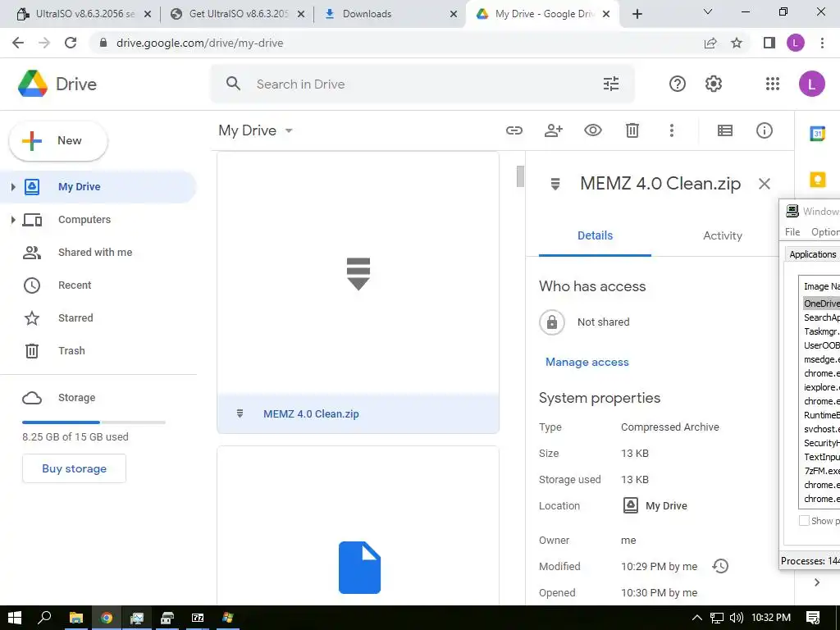Open the My Drive dropdown caret
Screen dimensions: 840x630
(x=289, y=130)
